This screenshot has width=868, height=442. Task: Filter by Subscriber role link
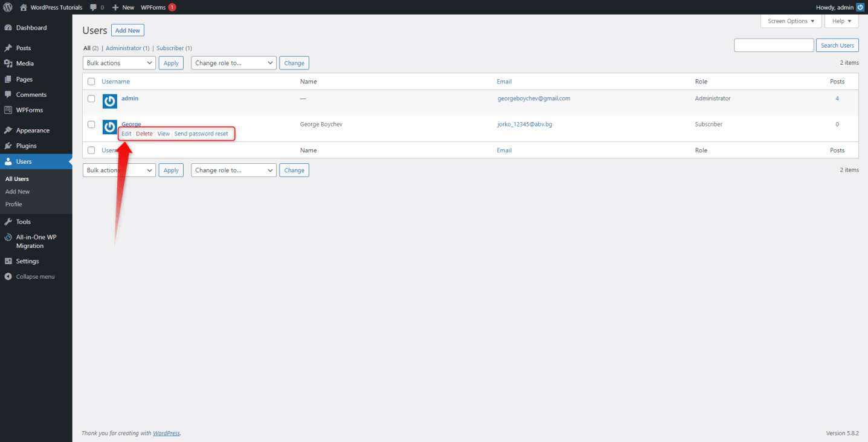[x=170, y=48]
